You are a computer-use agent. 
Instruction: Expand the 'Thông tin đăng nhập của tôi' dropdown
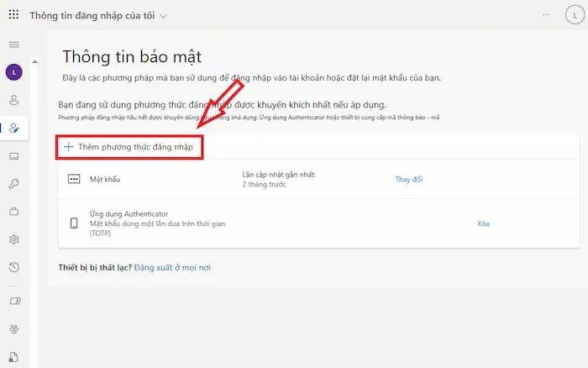click(x=163, y=16)
